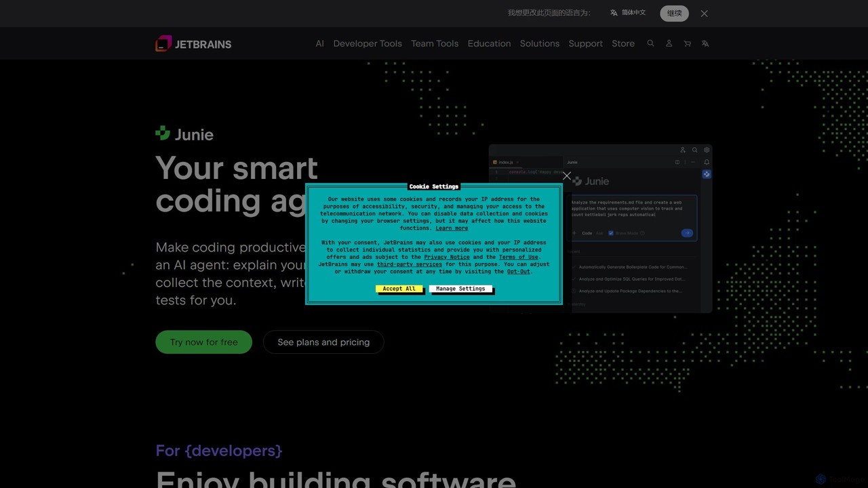Open Manage Settings for cookies
This screenshot has height=488, width=868.
tap(460, 289)
